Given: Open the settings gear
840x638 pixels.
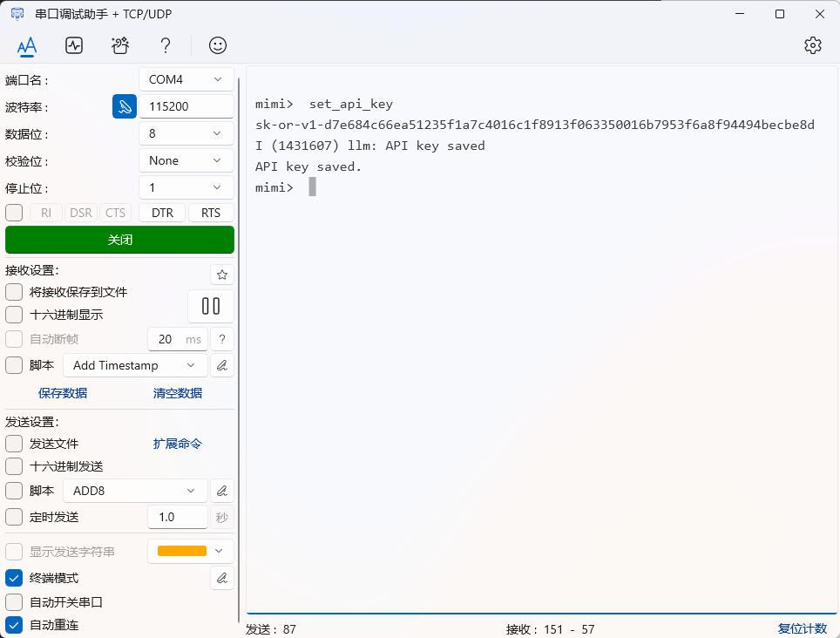Looking at the screenshot, I should pos(813,45).
